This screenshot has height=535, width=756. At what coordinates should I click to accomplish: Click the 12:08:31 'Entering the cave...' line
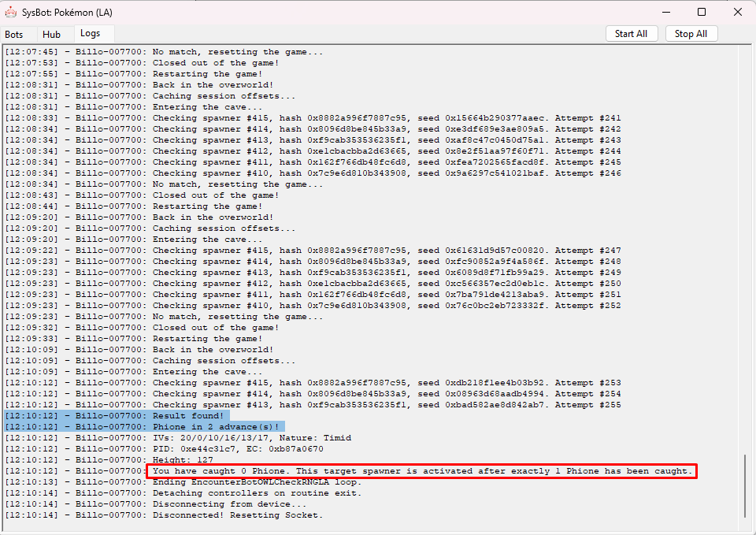pos(134,107)
